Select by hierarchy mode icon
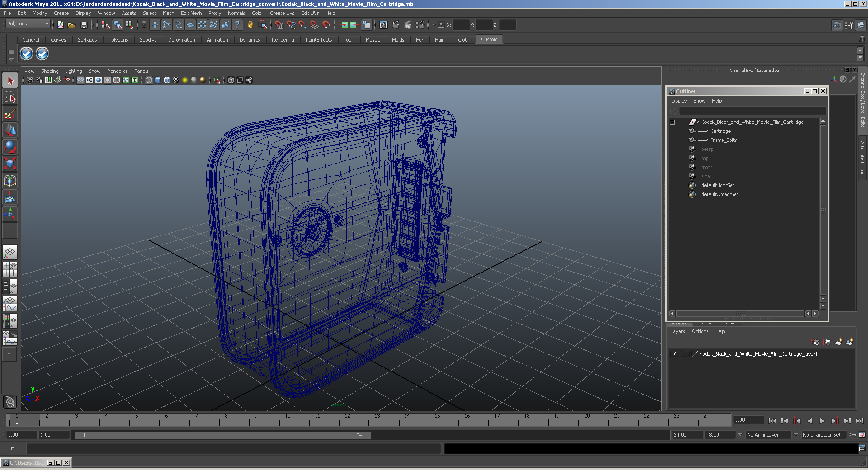868x470 pixels. coord(106,25)
